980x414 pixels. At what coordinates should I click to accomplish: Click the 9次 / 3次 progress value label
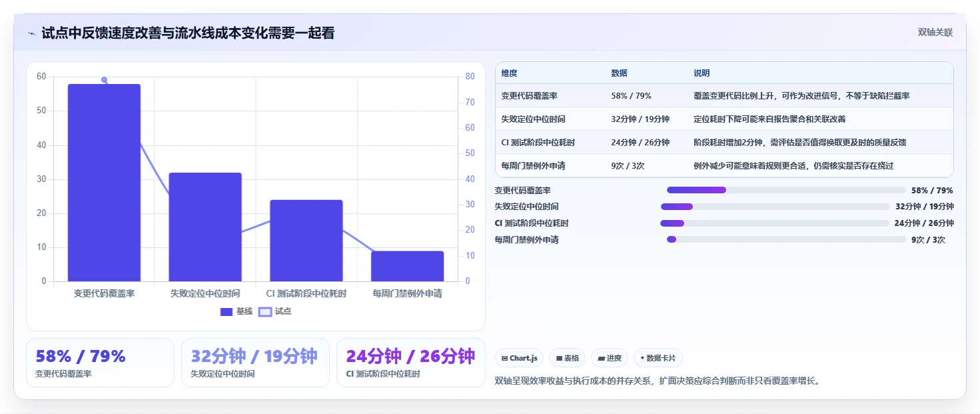pos(928,239)
